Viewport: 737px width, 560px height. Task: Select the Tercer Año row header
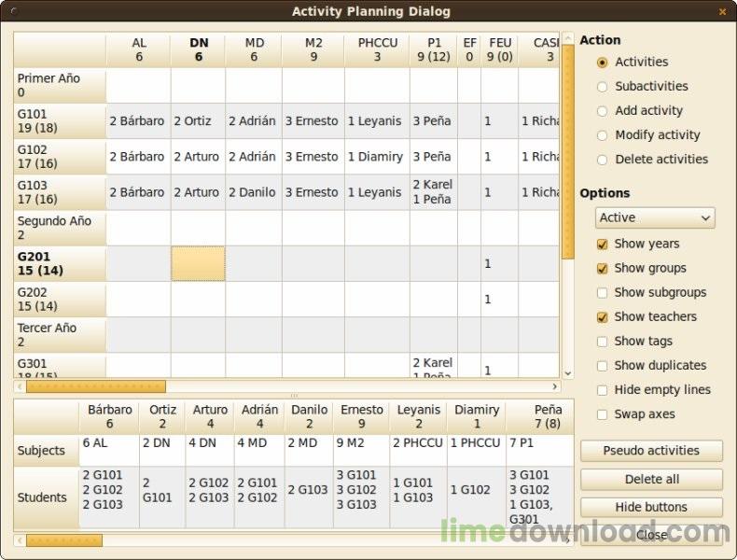pos(60,335)
